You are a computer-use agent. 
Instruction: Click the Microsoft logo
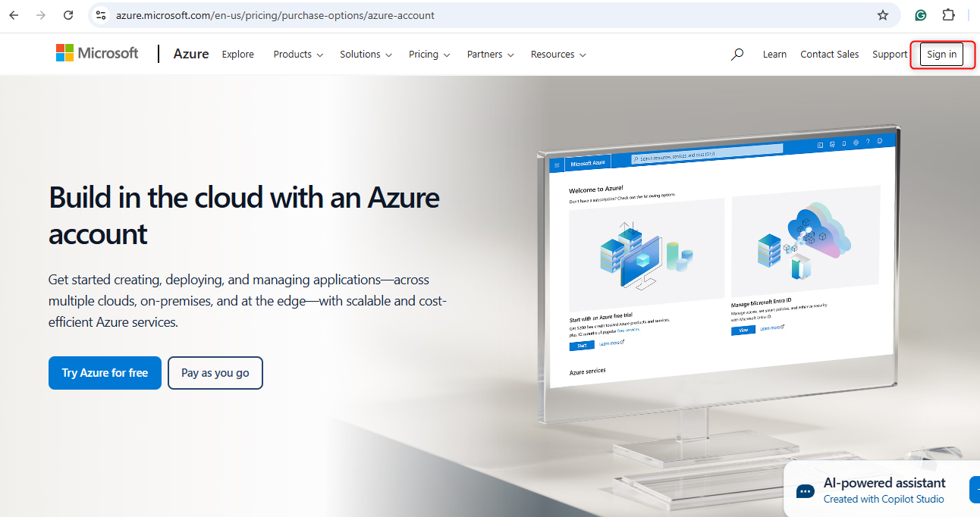point(97,53)
